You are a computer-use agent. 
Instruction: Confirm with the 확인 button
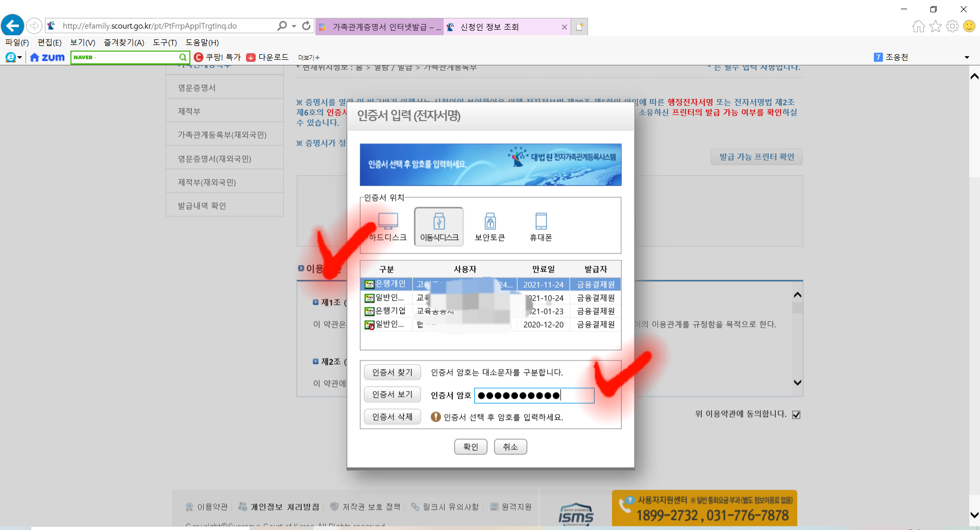tap(471, 447)
